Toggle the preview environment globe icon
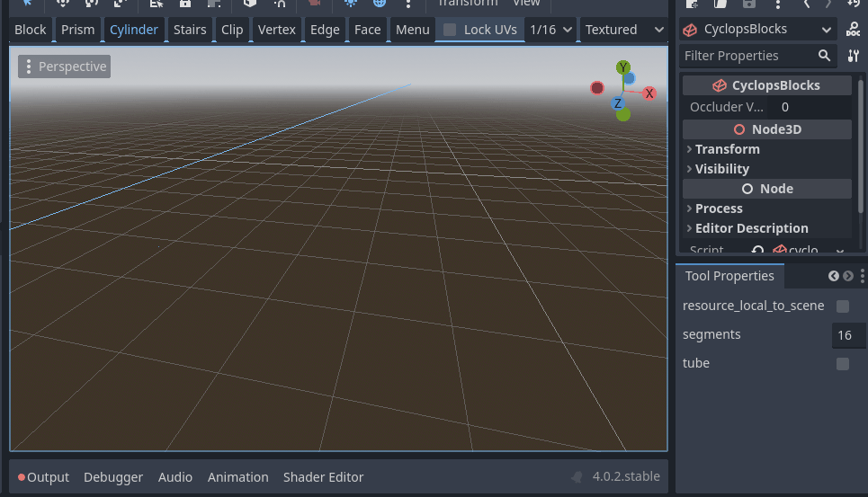Image resolution: width=868 pixels, height=497 pixels. coord(380,4)
